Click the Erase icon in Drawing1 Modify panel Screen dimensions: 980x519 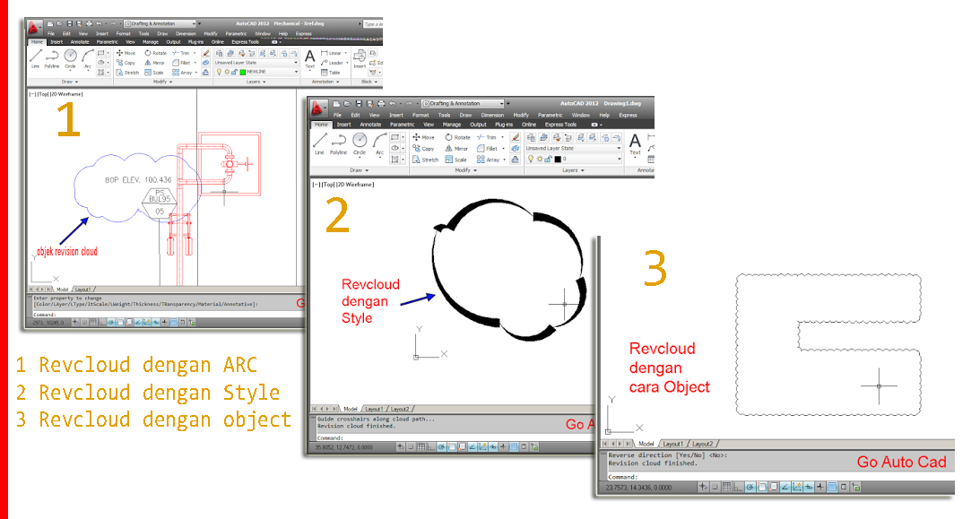(515, 137)
